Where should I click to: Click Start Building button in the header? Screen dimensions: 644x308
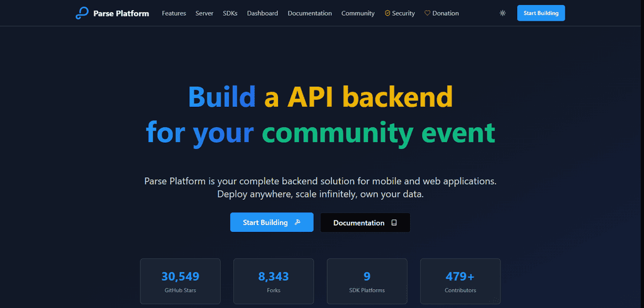[x=541, y=13]
